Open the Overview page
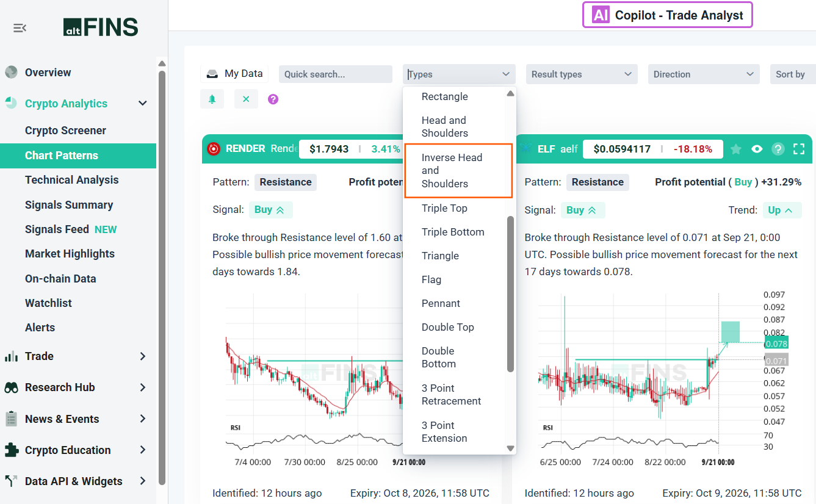This screenshot has width=816, height=504. point(48,73)
